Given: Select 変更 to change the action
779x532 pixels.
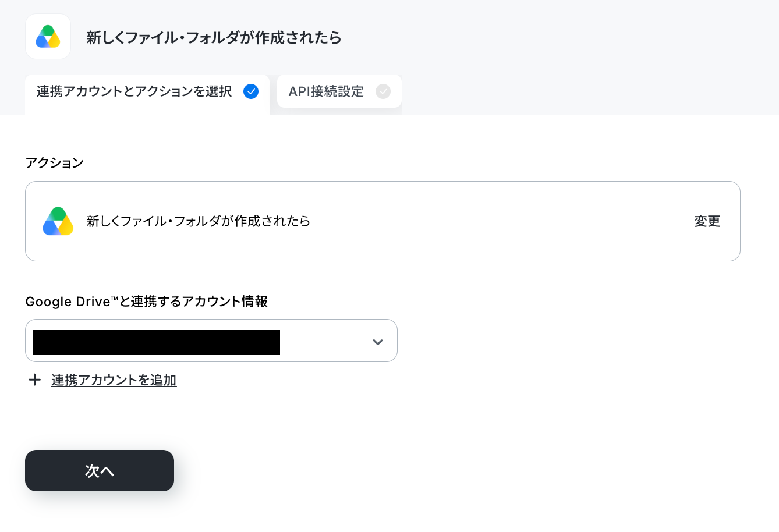Looking at the screenshot, I should (707, 221).
